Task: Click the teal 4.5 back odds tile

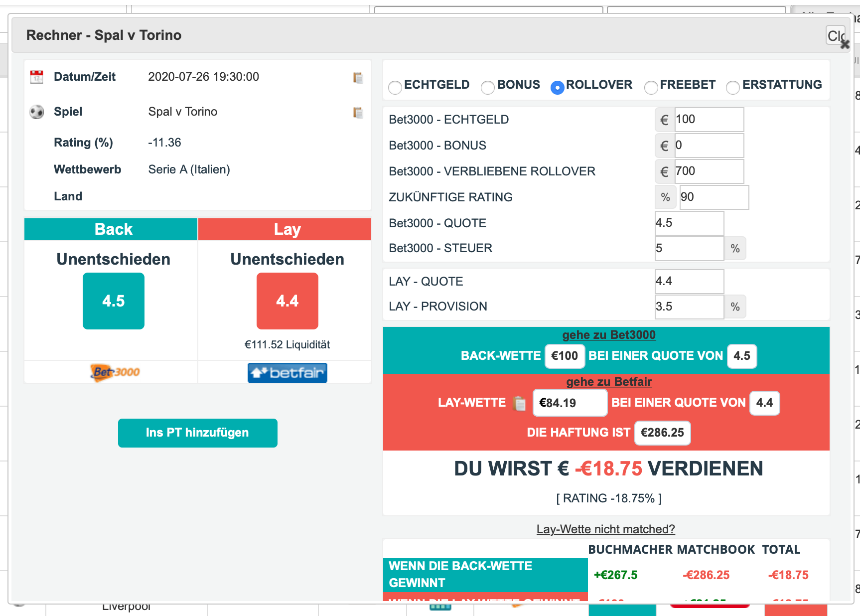Action: 114,301
